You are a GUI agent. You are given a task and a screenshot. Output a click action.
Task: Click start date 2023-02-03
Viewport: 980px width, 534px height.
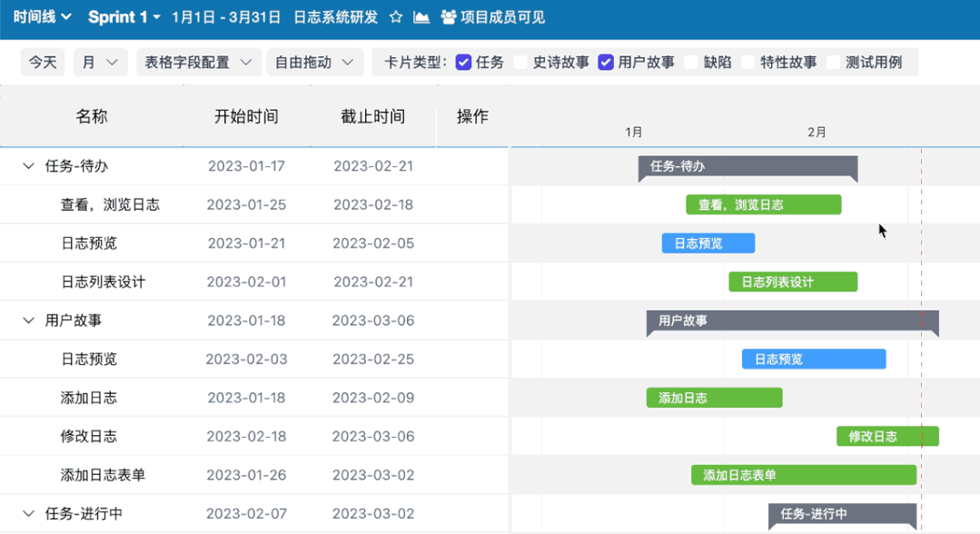(246, 359)
